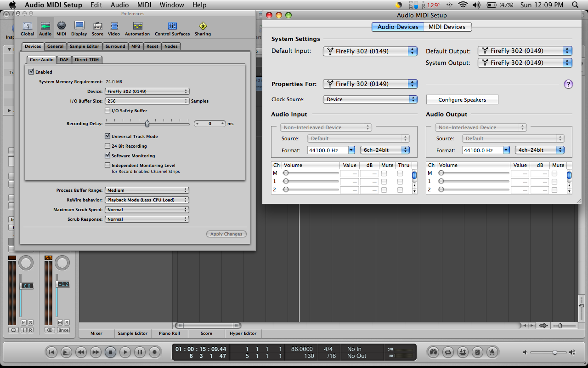Open the Global preferences pane
The image size is (588, 368).
pyautogui.click(x=28, y=29)
